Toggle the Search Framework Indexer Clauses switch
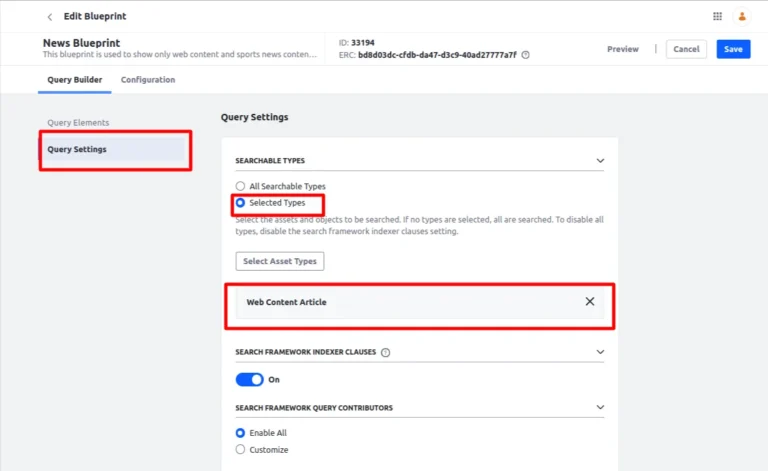 click(249, 379)
